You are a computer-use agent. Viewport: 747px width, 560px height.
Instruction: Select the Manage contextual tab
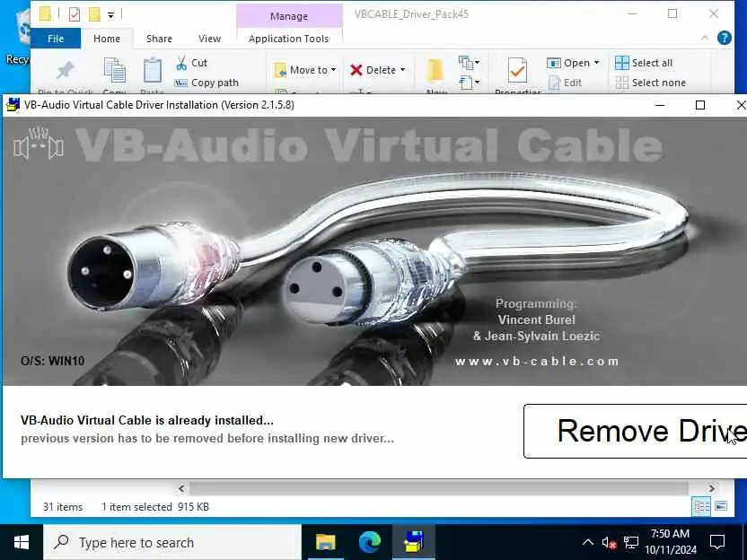click(x=289, y=16)
